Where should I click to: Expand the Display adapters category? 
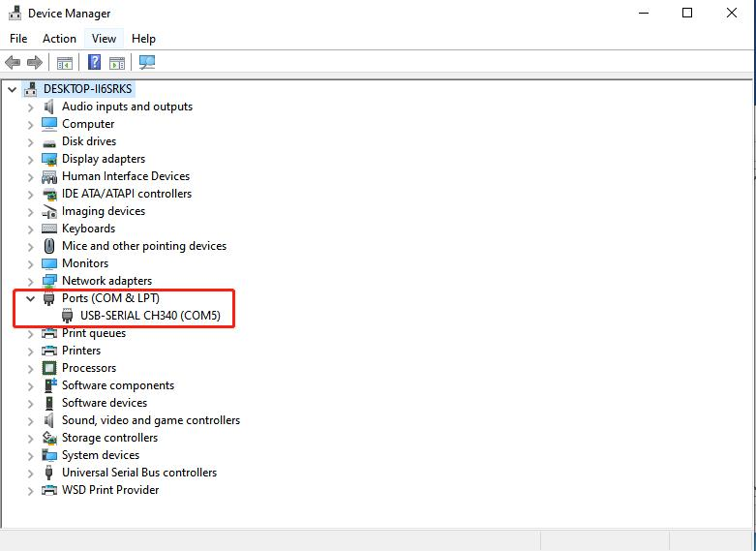(30, 160)
